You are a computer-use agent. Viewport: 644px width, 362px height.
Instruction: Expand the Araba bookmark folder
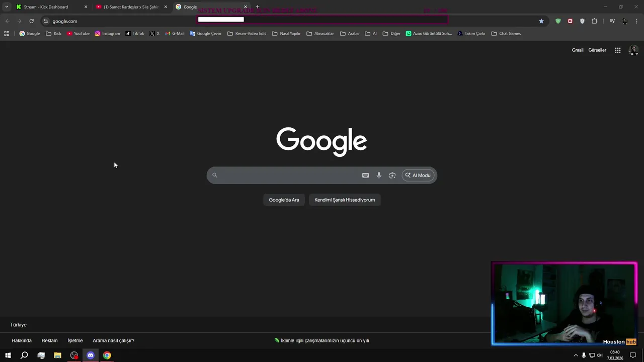(349, 34)
